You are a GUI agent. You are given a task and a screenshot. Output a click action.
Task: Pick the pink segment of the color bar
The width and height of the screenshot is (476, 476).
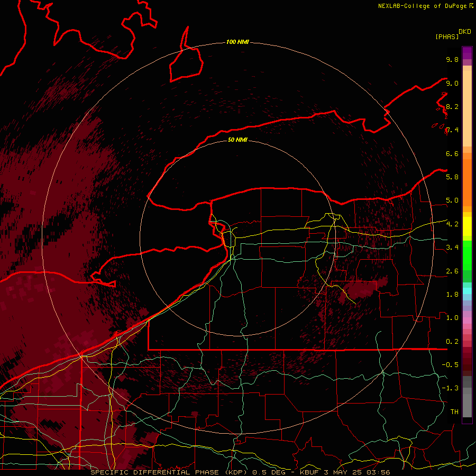[x=467, y=321]
